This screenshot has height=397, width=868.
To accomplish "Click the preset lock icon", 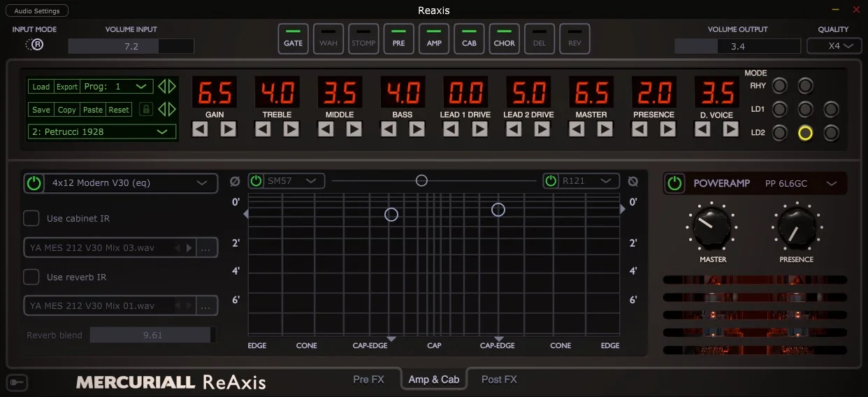I will click(146, 109).
